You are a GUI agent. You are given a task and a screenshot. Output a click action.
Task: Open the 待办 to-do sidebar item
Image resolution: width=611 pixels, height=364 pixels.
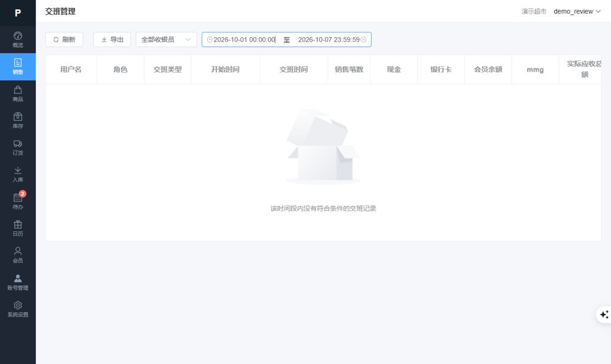(x=18, y=201)
